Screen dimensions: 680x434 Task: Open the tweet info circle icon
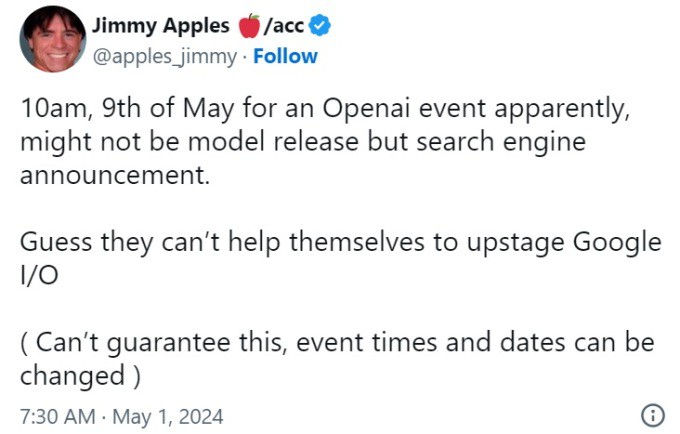pyautogui.click(x=652, y=415)
